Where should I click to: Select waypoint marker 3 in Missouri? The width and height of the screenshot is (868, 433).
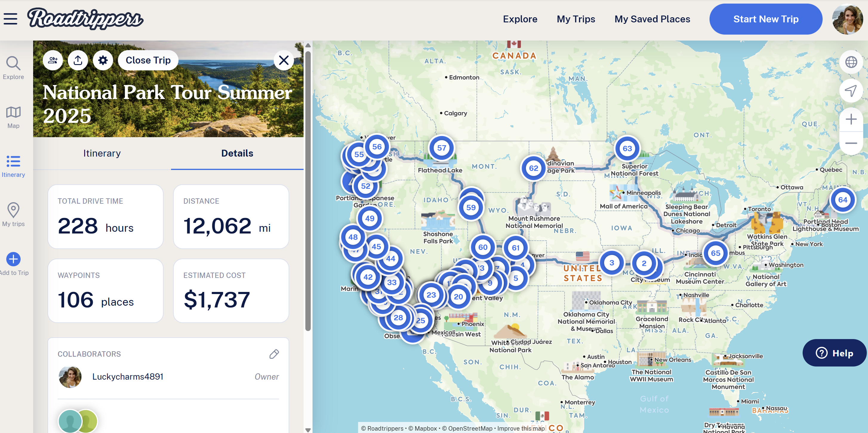(x=612, y=263)
